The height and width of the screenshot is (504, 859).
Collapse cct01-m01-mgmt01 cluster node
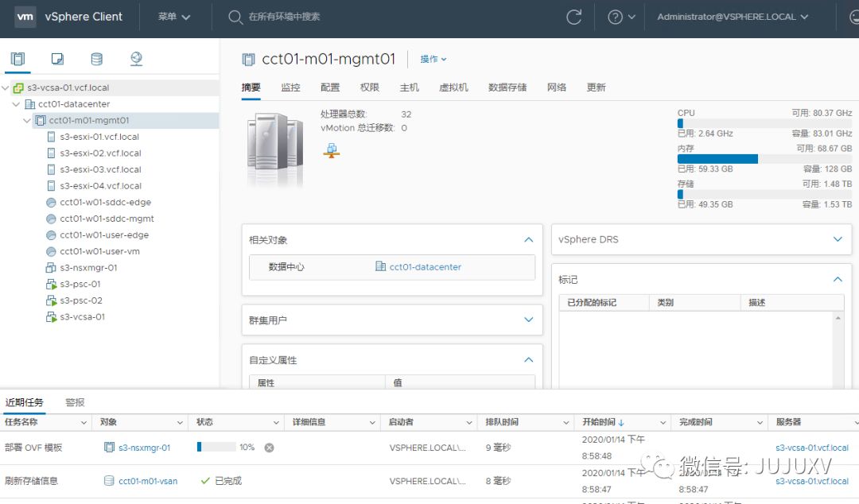[27, 121]
